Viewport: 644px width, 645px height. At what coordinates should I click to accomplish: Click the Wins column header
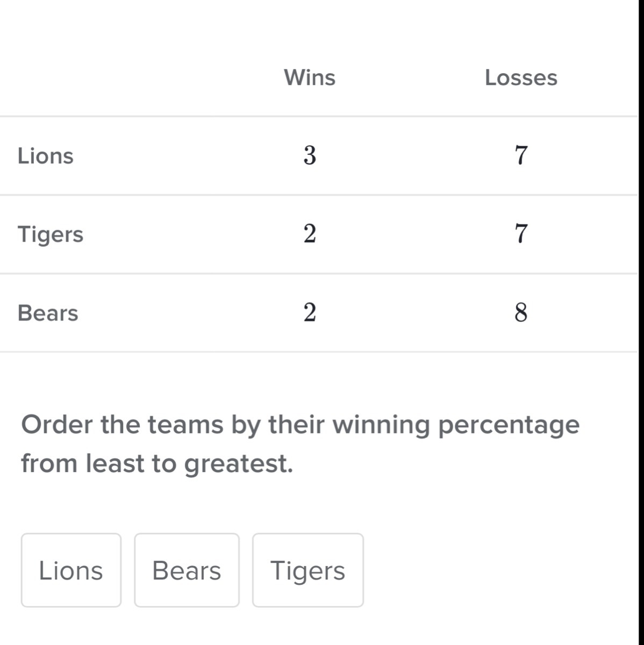pos(310,77)
